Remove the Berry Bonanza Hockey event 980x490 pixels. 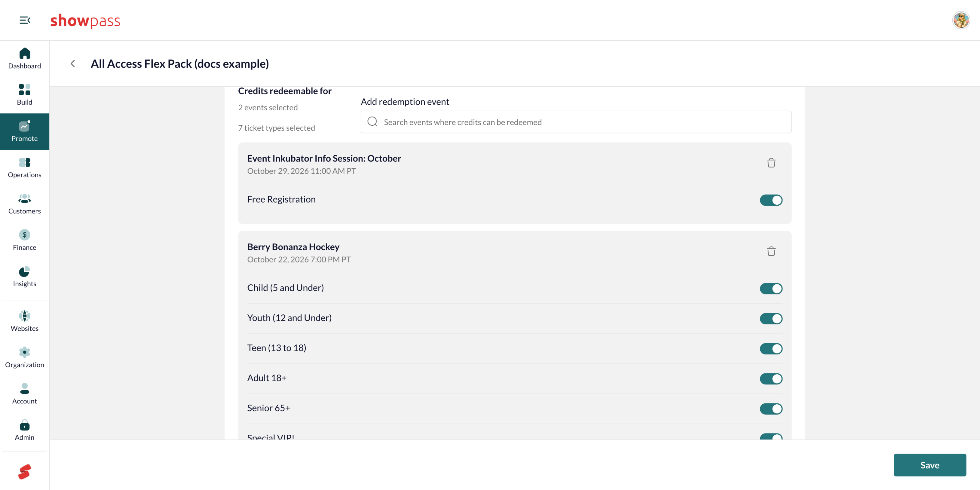pyautogui.click(x=771, y=251)
